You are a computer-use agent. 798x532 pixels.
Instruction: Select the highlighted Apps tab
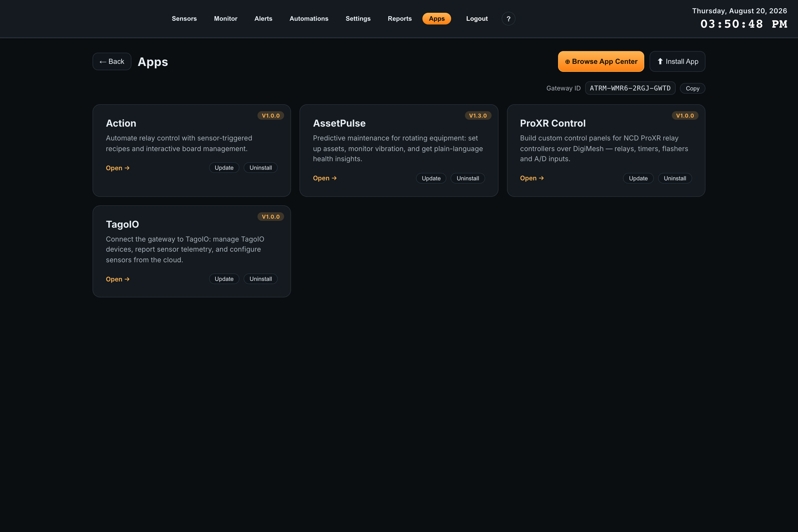[x=437, y=19]
